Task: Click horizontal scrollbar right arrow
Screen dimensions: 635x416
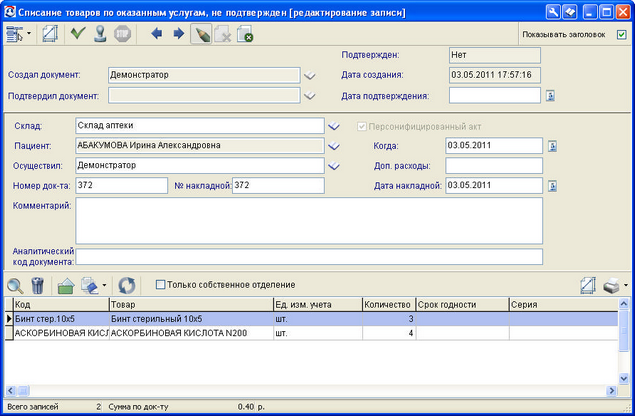Action: (612, 391)
